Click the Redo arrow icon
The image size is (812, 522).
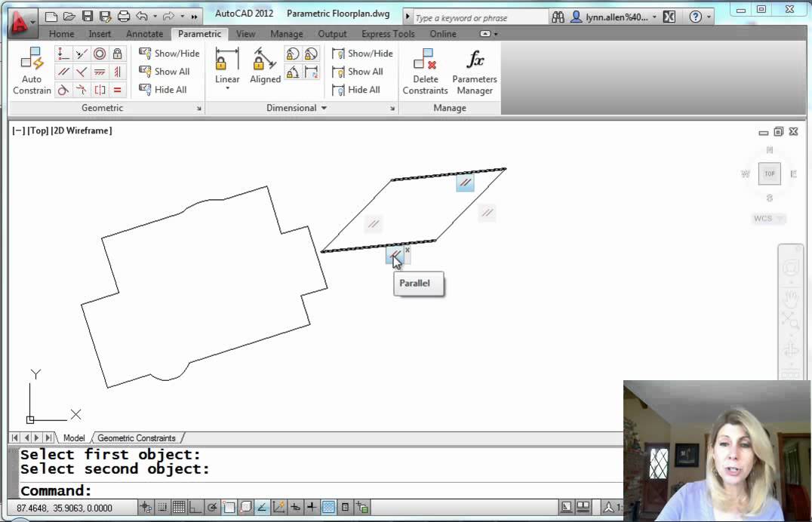pos(169,16)
